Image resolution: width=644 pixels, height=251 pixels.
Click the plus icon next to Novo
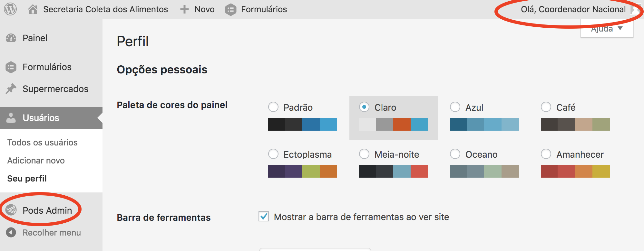184,9
